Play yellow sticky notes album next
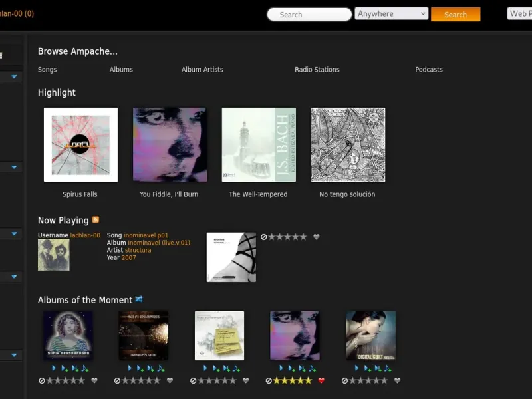The image size is (532, 399). point(226,368)
